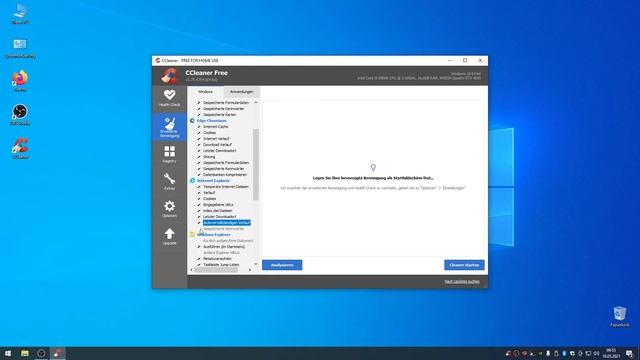Open the Extras wrench section

coord(169,182)
